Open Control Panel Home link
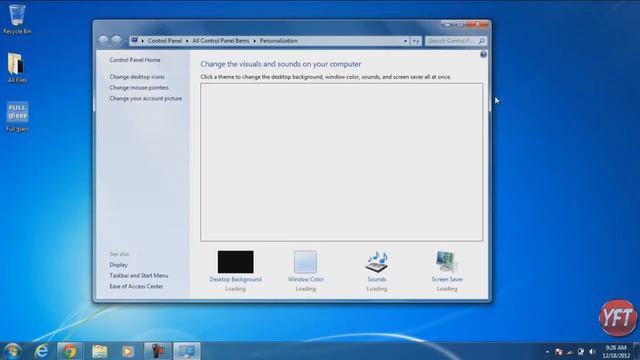The height and width of the screenshot is (360, 640). click(x=135, y=60)
